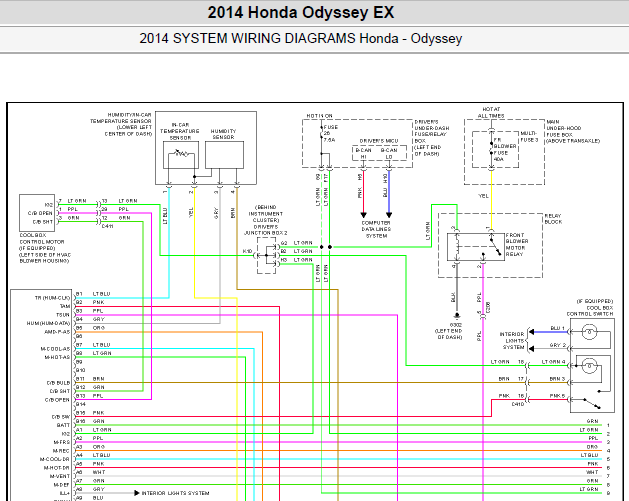
Task: Click the Interior Lights System reference by A8 GRY
Action: (x=175, y=493)
